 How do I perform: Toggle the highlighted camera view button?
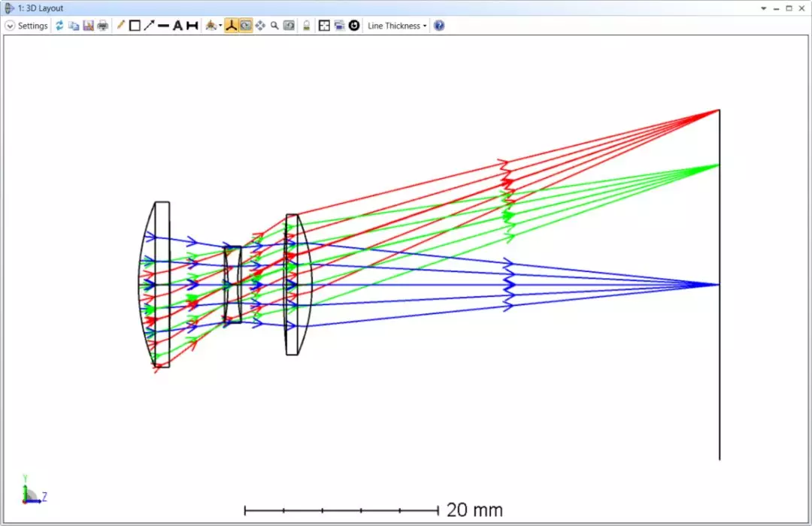[246, 26]
